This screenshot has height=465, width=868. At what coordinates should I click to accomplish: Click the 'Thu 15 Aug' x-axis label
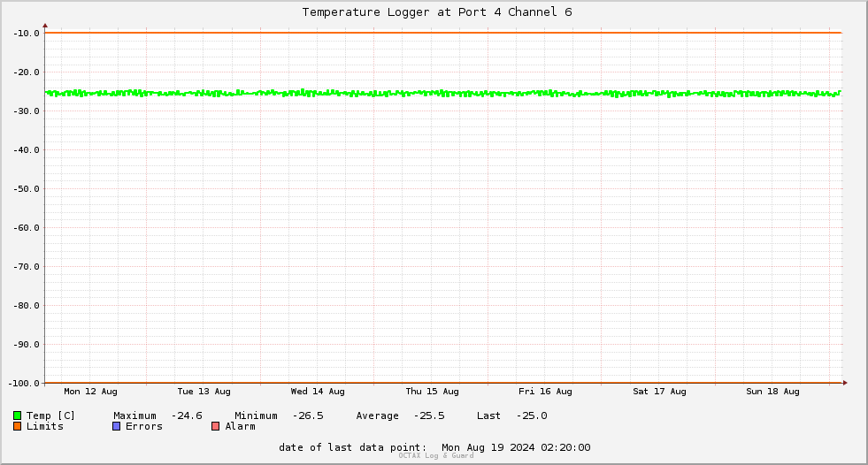[x=432, y=392]
